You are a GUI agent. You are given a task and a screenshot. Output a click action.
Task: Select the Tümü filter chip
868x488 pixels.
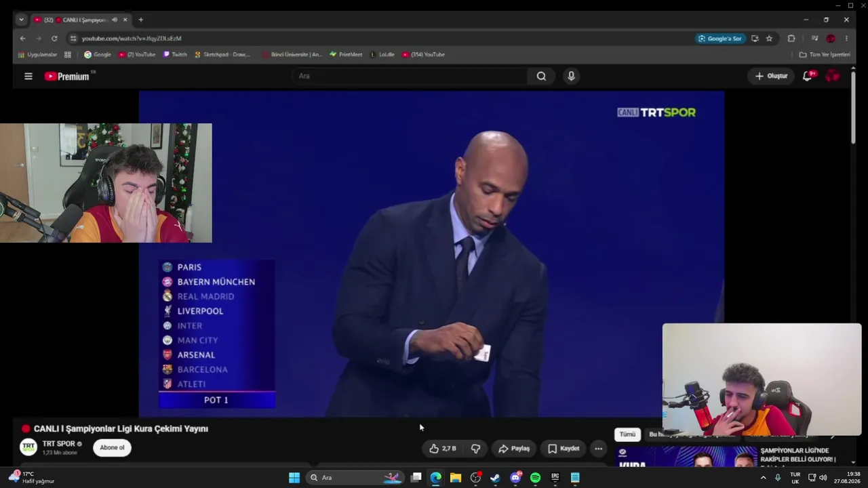[x=627, y=434]
